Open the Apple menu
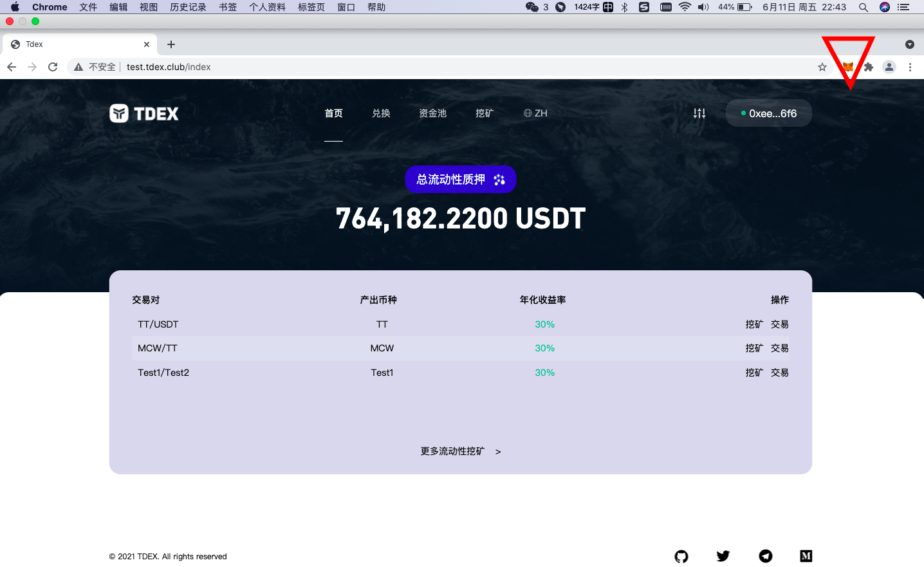This screenshot has width=924, height=567. click(15, 7)
